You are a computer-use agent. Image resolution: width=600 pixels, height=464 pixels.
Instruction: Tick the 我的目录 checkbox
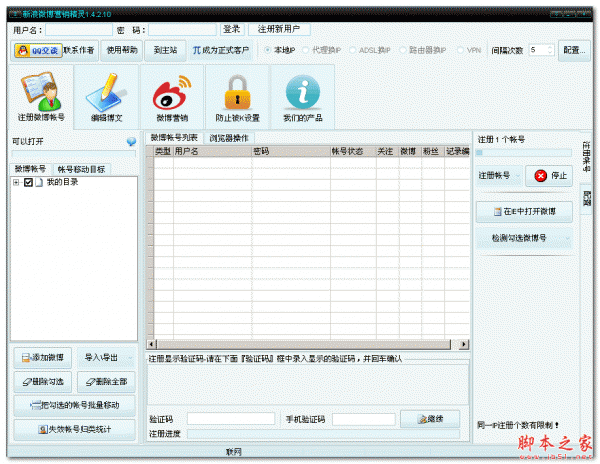coord(28,182)
